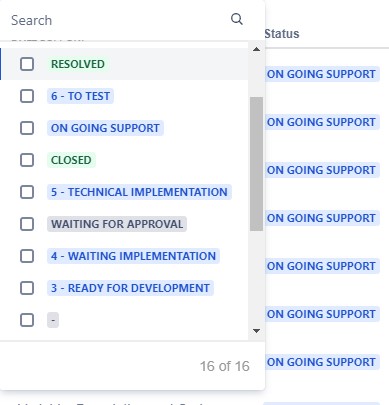Select the dash (empty) status checkbox
This screenshot has height=405, width=389.
[27, 320]
